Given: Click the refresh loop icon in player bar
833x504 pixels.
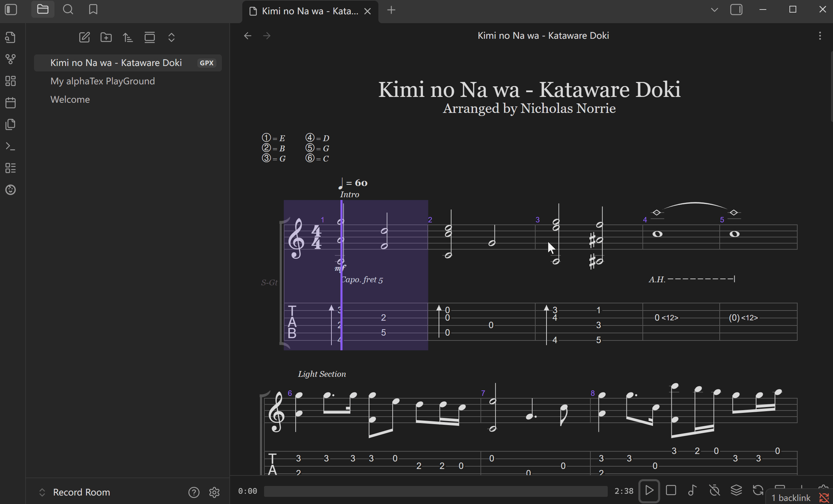Looking at the screenshot, I should [758, 490].
